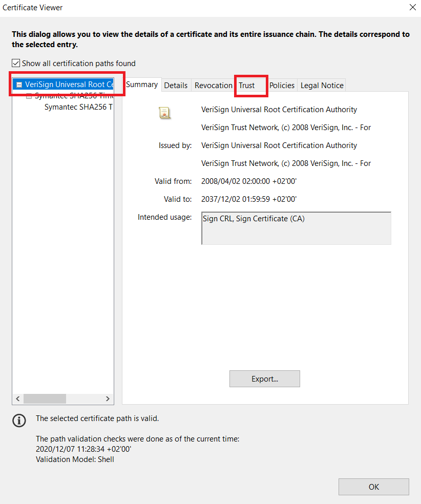The height and width of the screenshot is (504, 421).
Task: View the Legal Notice tab
Action: pyautogui.click(x=322, y=86)
